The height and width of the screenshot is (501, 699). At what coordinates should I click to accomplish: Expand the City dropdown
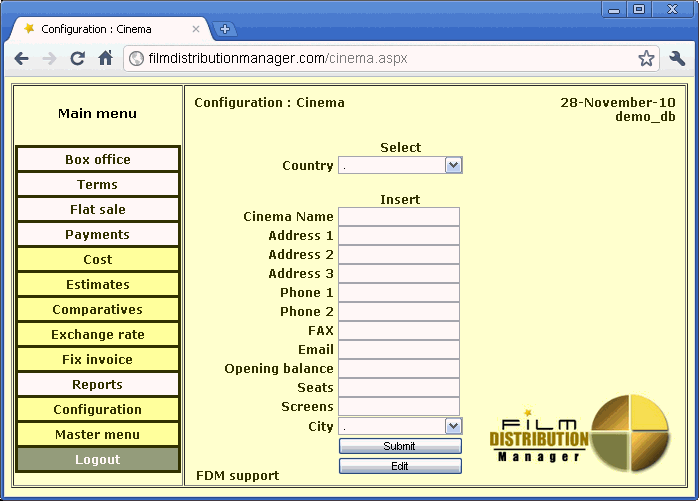coord(453,426)
